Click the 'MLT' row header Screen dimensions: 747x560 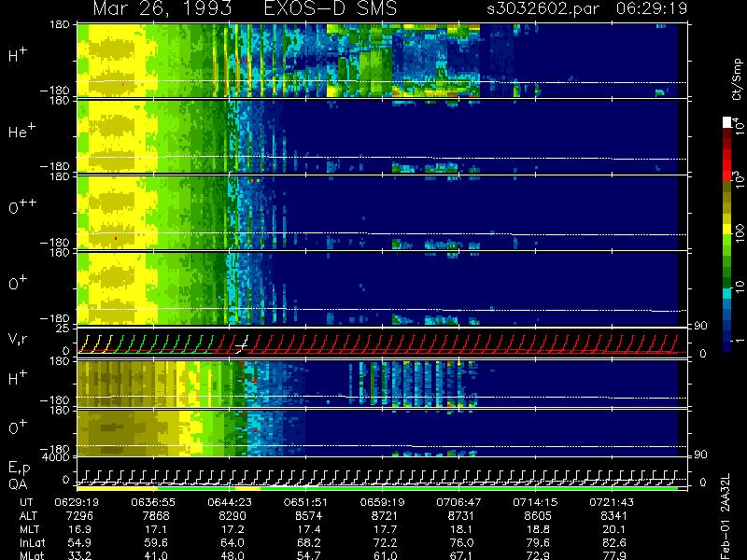pyautogui.click(x=29, y=529)
